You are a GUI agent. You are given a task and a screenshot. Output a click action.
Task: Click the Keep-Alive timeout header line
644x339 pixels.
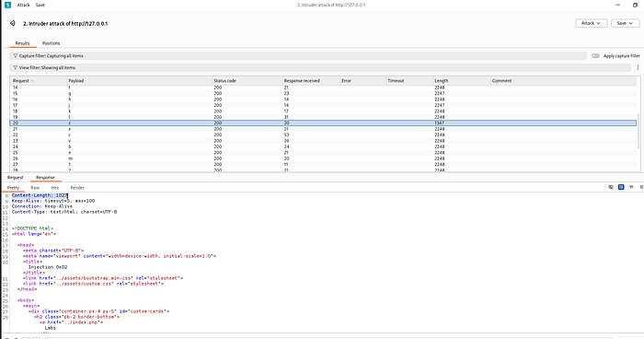(53, 201)
